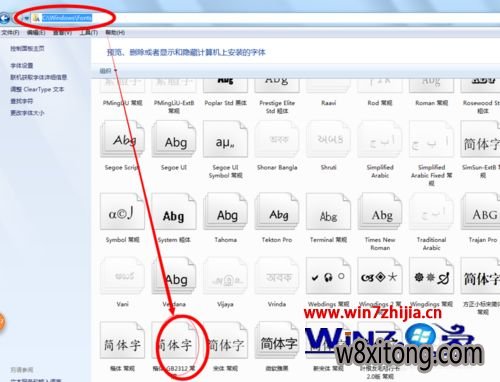Open the 文件(F) menu
This screenshot has height=382, width=500.
[10, 33]
